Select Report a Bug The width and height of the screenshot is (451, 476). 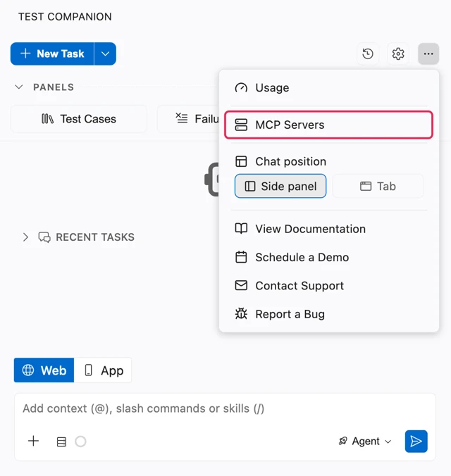click(329, 314)
